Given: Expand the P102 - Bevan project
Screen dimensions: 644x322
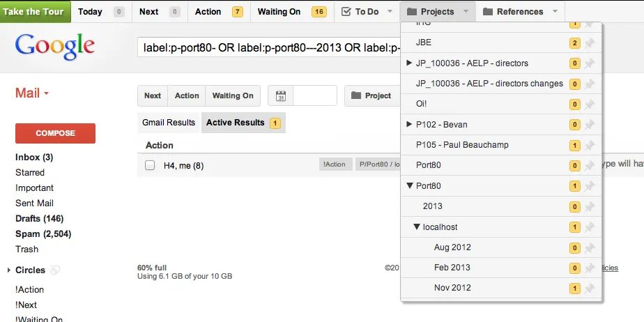Looking at the screenshot, I should (409, 125).
